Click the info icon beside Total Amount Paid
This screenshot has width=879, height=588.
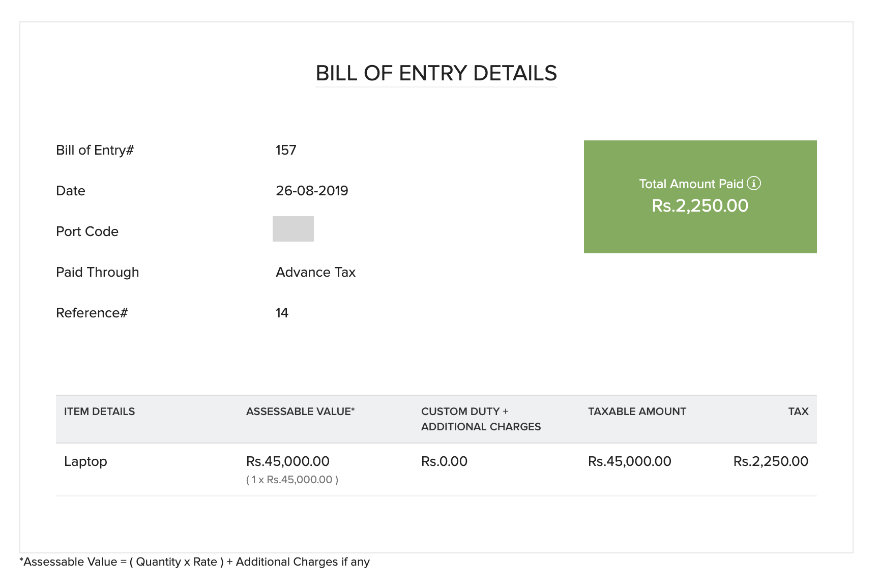[x=754, y=183]
